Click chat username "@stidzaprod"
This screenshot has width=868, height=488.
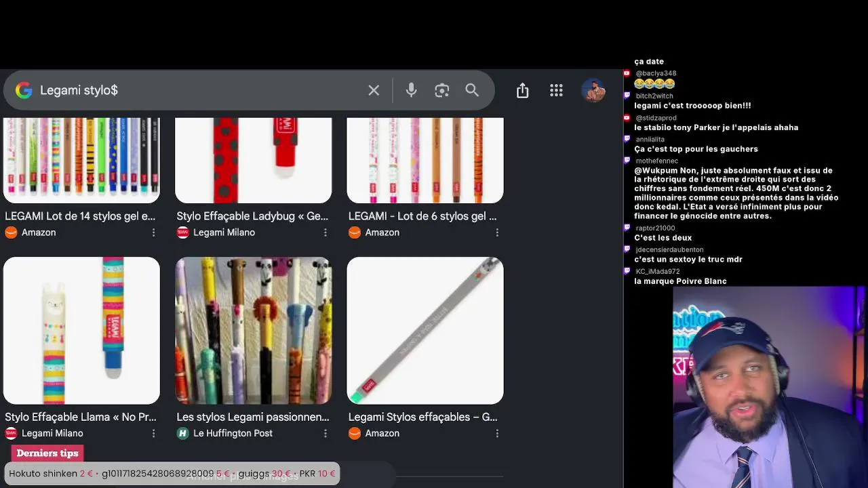click(656, 118)
